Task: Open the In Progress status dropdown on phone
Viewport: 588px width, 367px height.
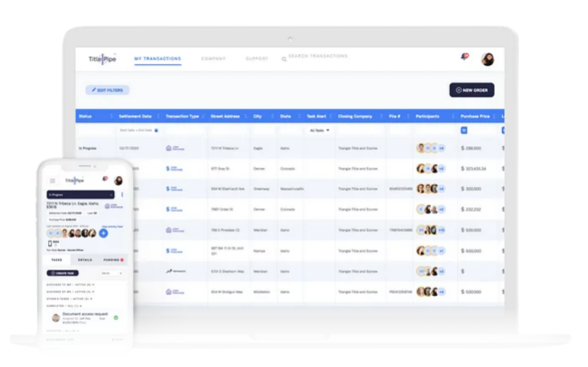Action: click(x=80, y=195)
